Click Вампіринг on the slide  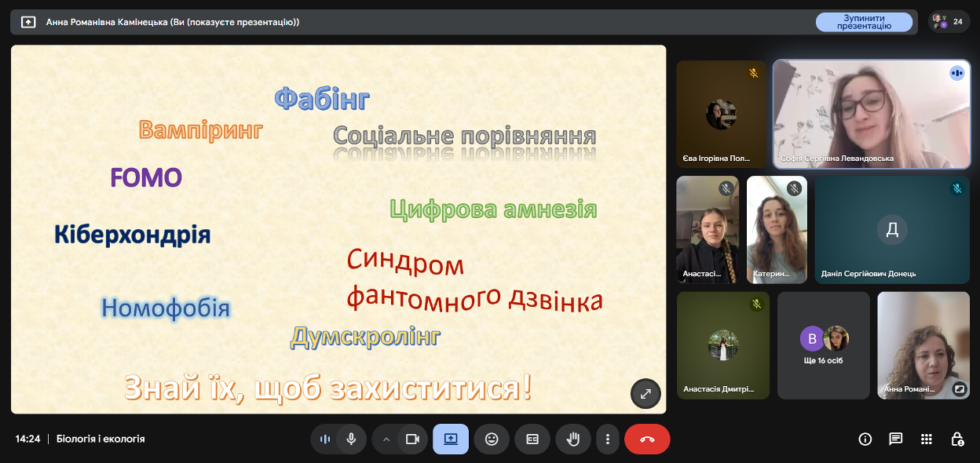[200, 130]
